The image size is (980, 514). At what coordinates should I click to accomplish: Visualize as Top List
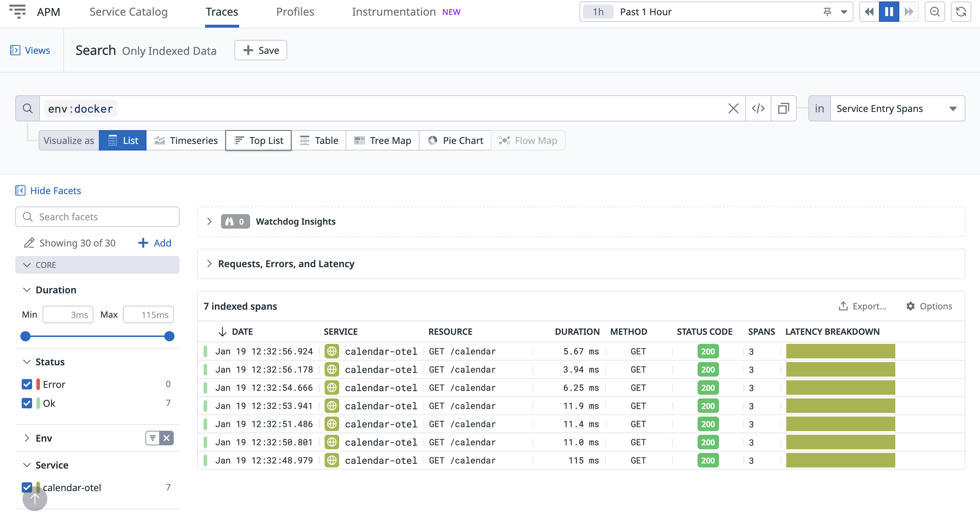[258, 140]
